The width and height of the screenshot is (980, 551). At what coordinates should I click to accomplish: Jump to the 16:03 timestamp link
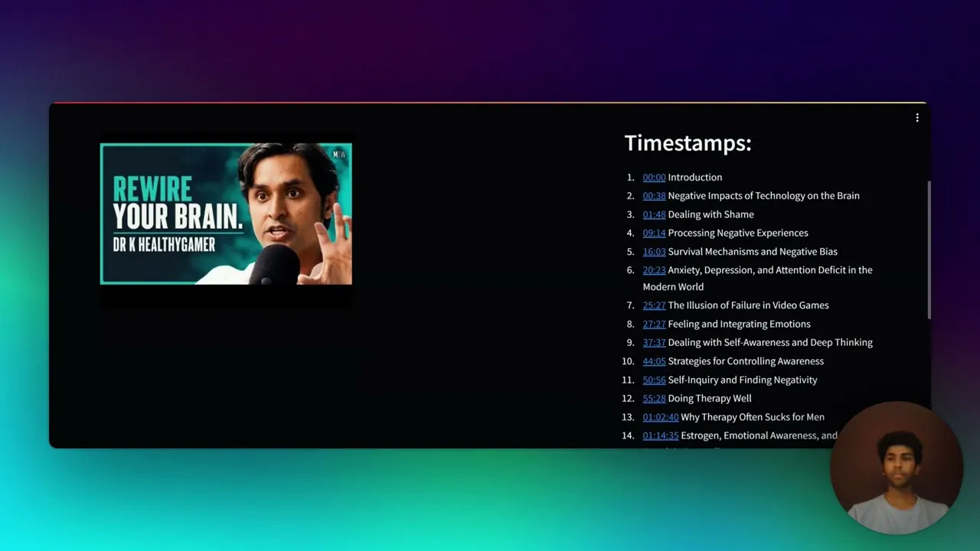tap(654, 252)
